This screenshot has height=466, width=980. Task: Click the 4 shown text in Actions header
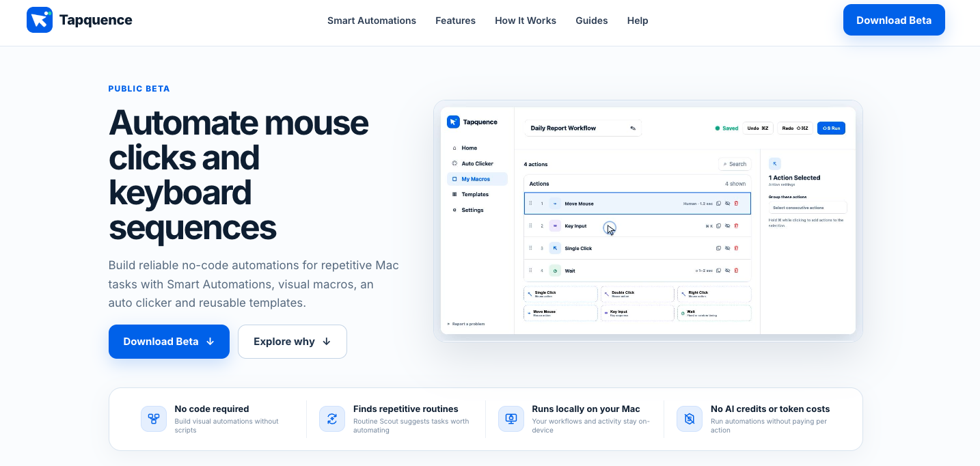pyautogui.click(x=735, y=184)
